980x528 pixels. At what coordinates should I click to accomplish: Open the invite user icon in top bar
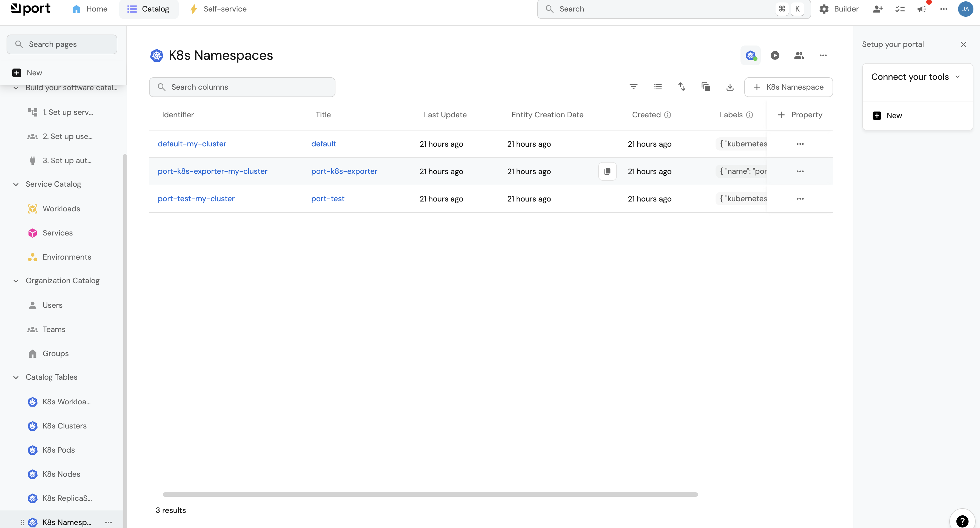pyautogui.click(x=878, y=9)
